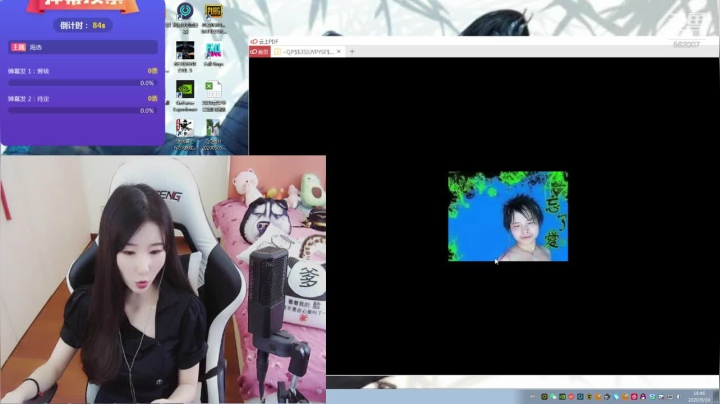Open a new tab with the plus button
720x404 pixels.
(352, 51)
